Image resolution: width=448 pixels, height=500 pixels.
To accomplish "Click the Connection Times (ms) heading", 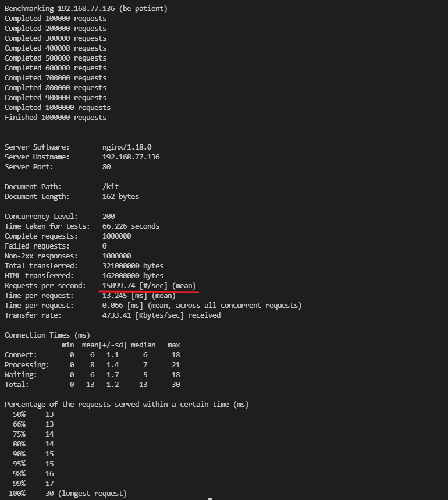I will pyautogui.click(x=47, y=335).
